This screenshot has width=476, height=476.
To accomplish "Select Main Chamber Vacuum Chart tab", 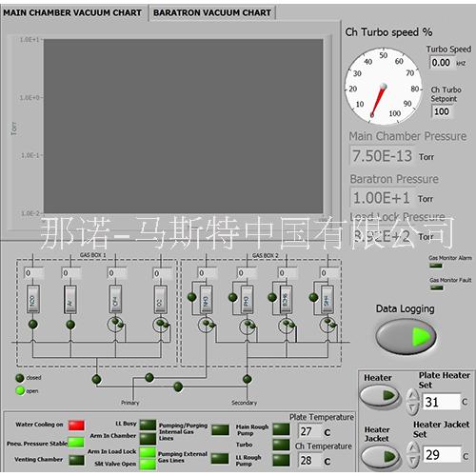I will (72, 13).
